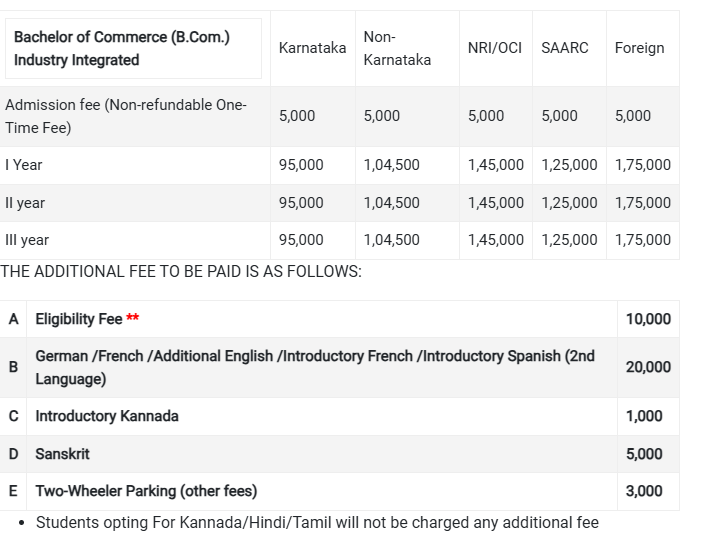Screen dimensions: 707x538
Task: Select the Non-Karnataka column header
Action: tap(397, 48)
